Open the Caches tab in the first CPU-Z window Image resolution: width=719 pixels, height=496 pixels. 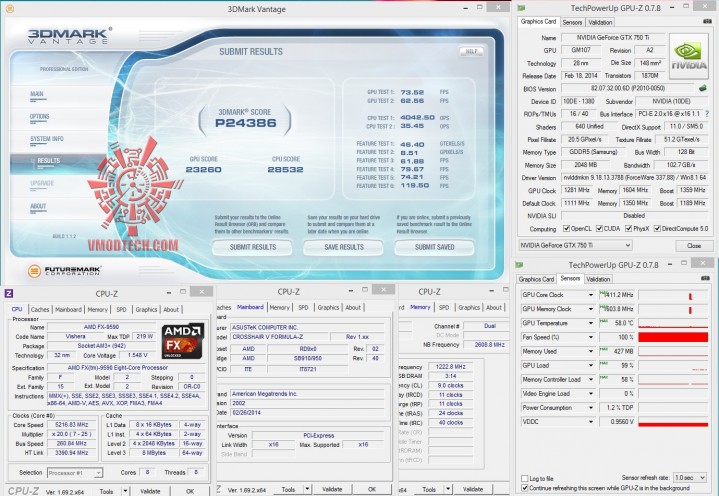[x=40, y=309]
